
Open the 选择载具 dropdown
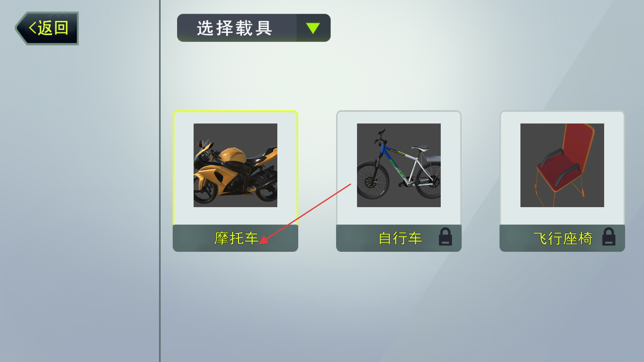[x=254, y=28]
